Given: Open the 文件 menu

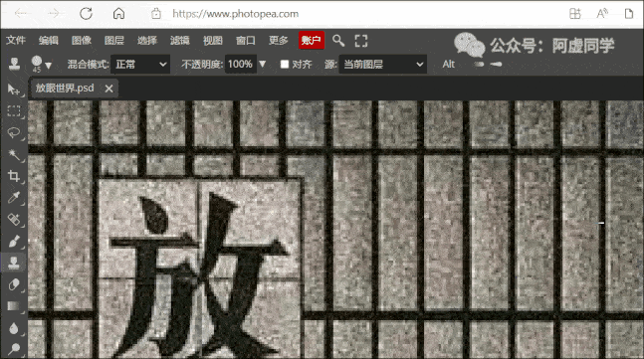Looking at the screenshot, I should pos(16,40).
